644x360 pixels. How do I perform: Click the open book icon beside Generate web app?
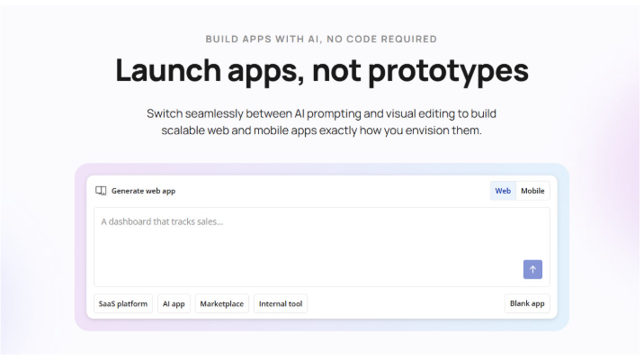coord(101,191)
